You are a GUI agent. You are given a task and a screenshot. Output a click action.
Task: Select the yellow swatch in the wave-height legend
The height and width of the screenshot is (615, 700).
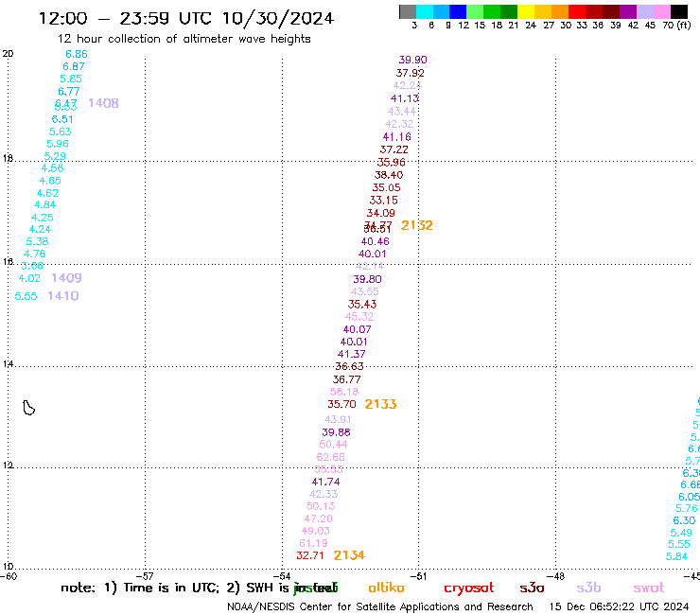(526, 11)
